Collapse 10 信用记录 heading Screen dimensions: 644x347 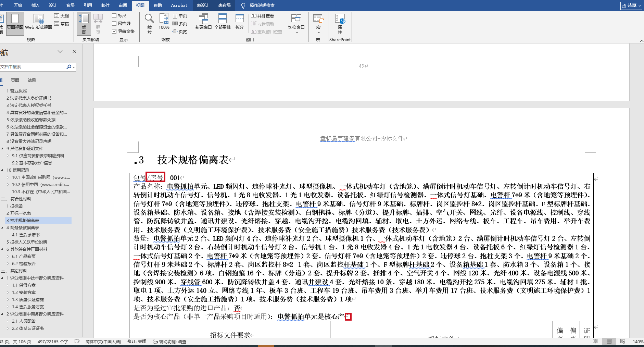pos(2,170)
